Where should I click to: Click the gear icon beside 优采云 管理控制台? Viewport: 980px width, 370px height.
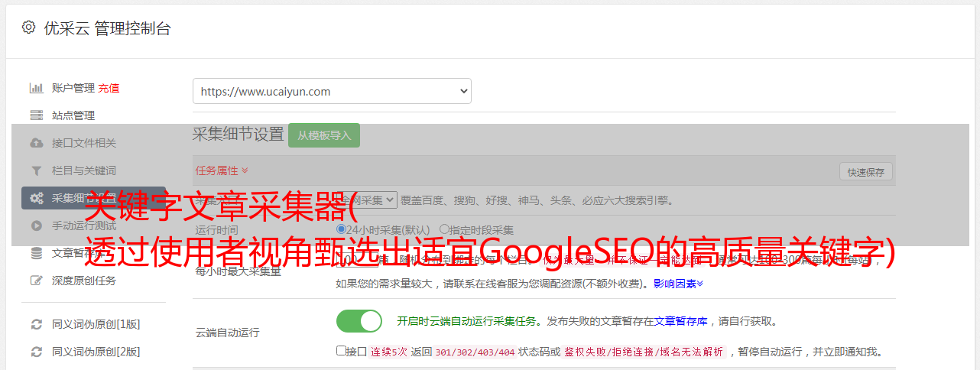tap(28, 28)
